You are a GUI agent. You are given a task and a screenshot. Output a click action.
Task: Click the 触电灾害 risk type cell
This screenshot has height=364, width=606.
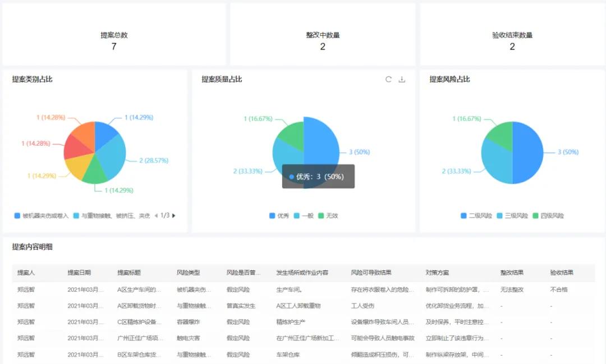click(188, 338)
